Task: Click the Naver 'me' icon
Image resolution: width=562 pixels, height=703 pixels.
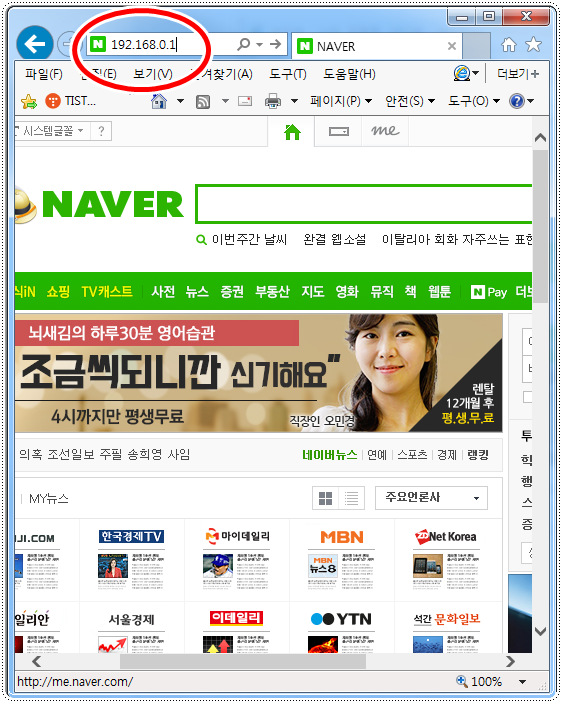Action: (385, 131)
